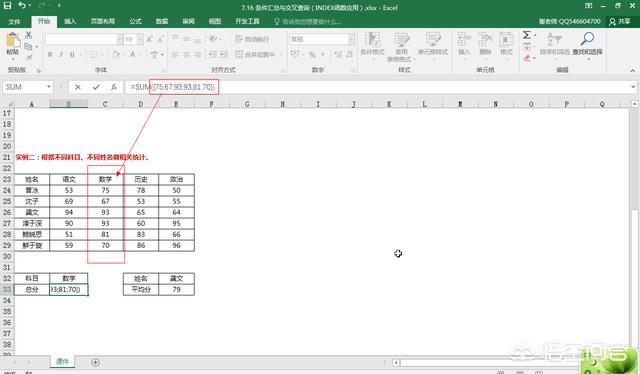Toggle Bold formatting
Image resolution: width=640 pixels, height=374 pixels.
click(50, 54)
